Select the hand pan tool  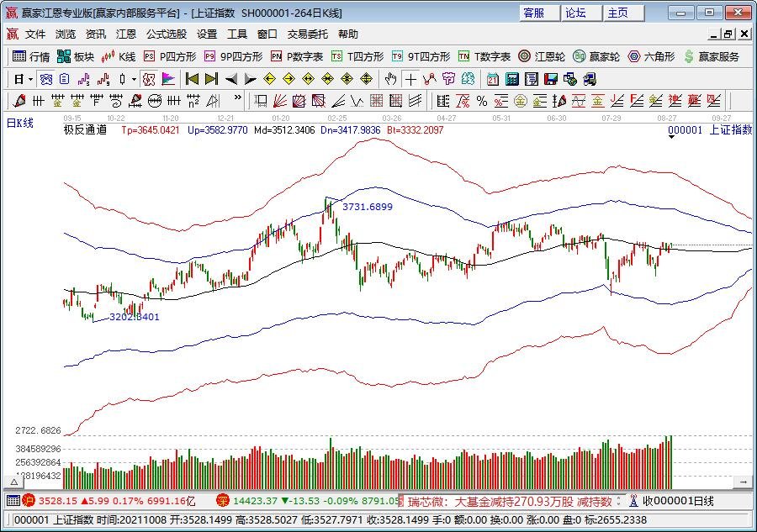tap(390, 79)
